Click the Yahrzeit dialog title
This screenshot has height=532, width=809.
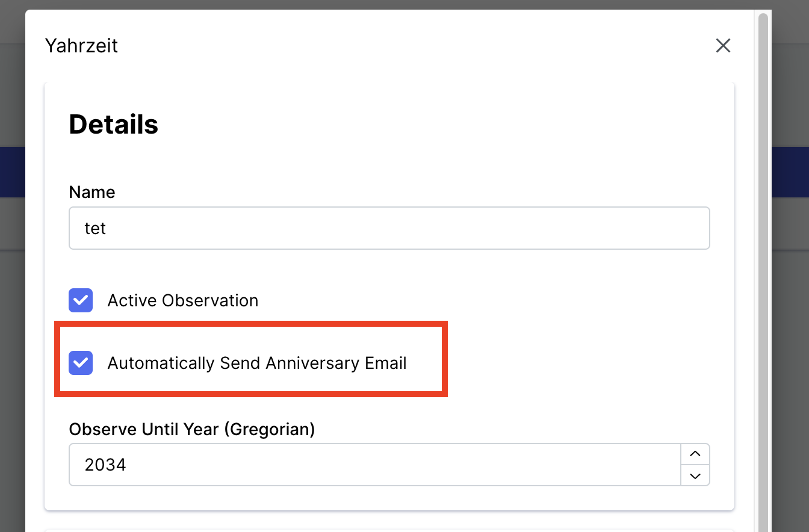tap(81, 46)
